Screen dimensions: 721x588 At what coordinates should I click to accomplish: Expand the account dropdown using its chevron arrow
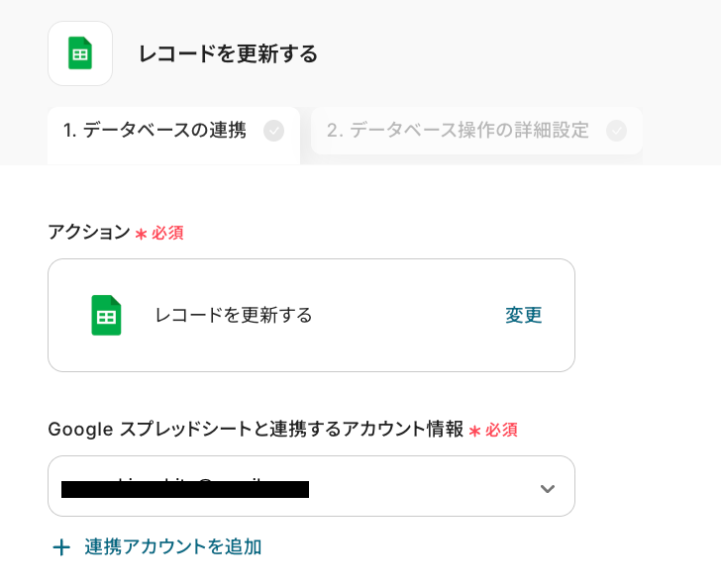[x=547, y=488]
